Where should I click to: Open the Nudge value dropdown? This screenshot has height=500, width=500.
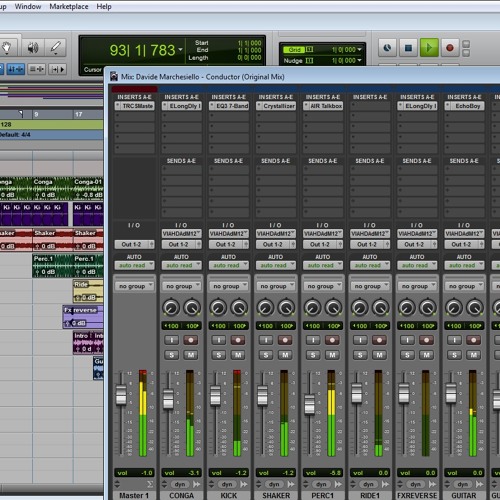[359, 60]
